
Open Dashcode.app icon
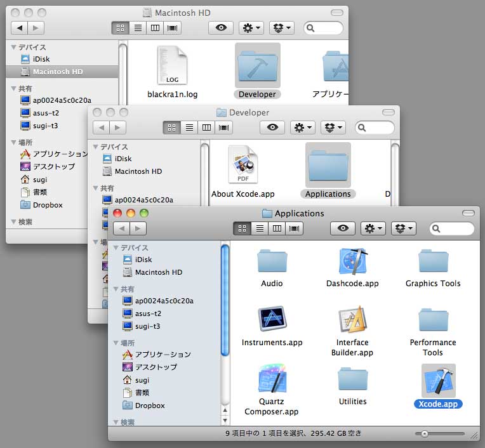tap(352, 261)
